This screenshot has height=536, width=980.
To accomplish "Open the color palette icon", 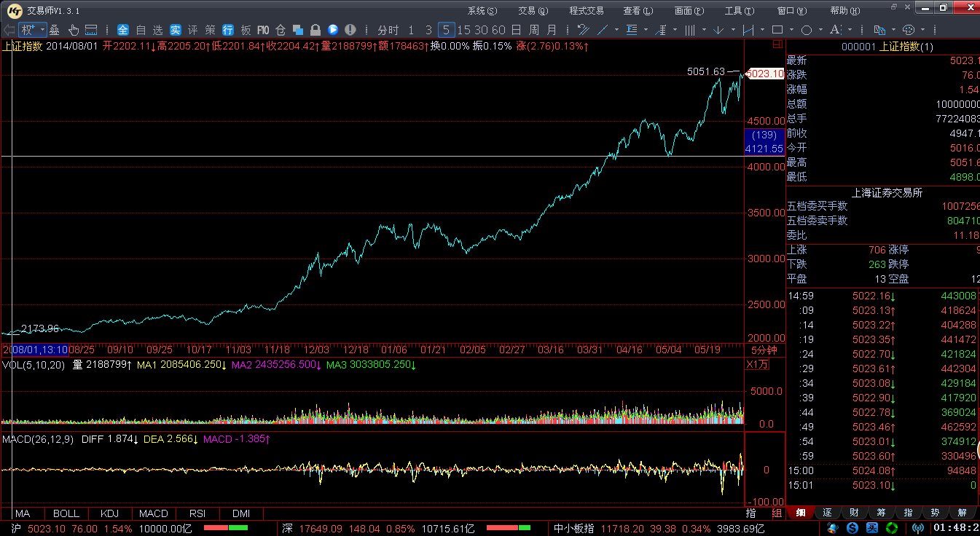I will pyautogui.click(x=908, y=30).
